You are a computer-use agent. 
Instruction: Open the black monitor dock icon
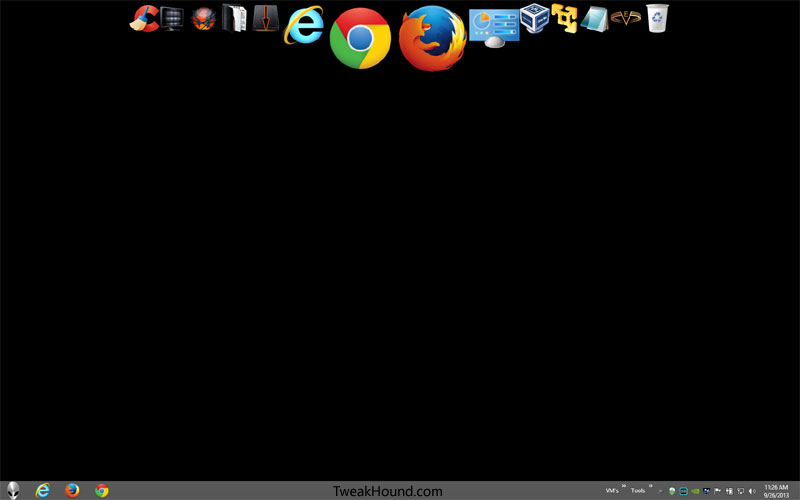point(172,19)
